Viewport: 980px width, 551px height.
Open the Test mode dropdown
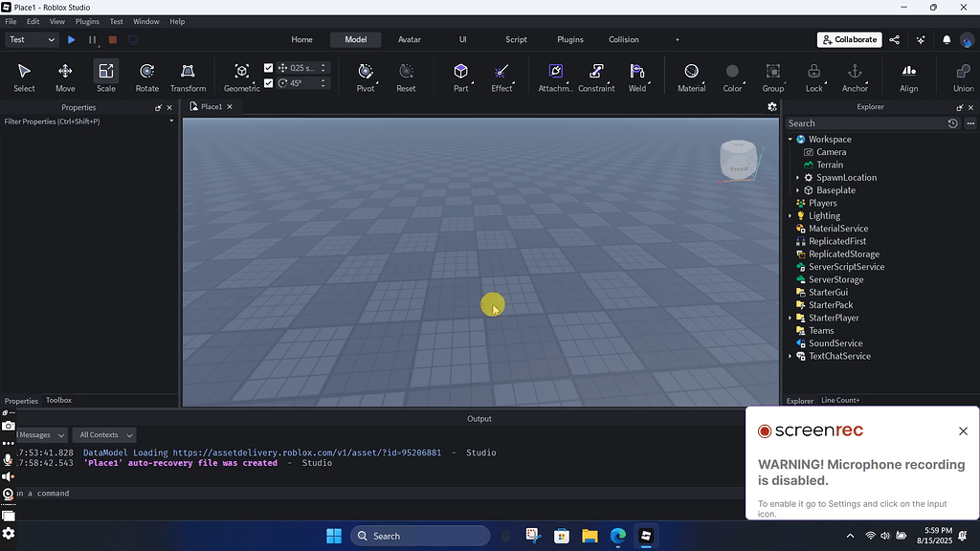(32, 39)
